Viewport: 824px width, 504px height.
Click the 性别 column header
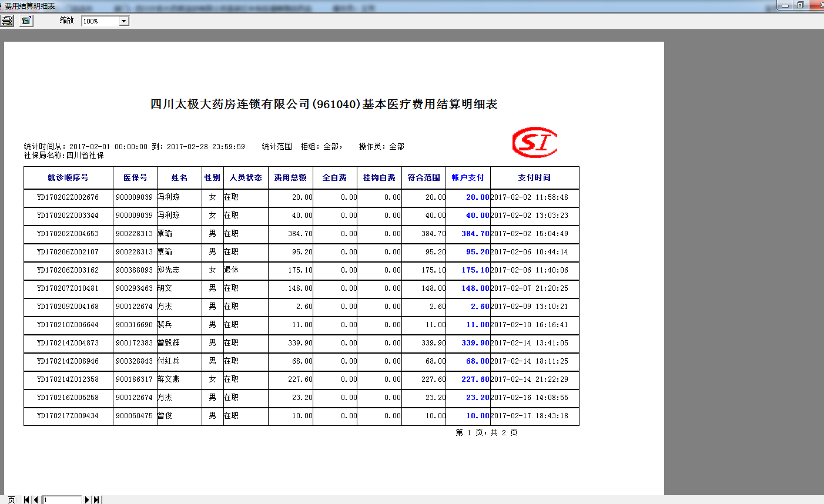212,177
